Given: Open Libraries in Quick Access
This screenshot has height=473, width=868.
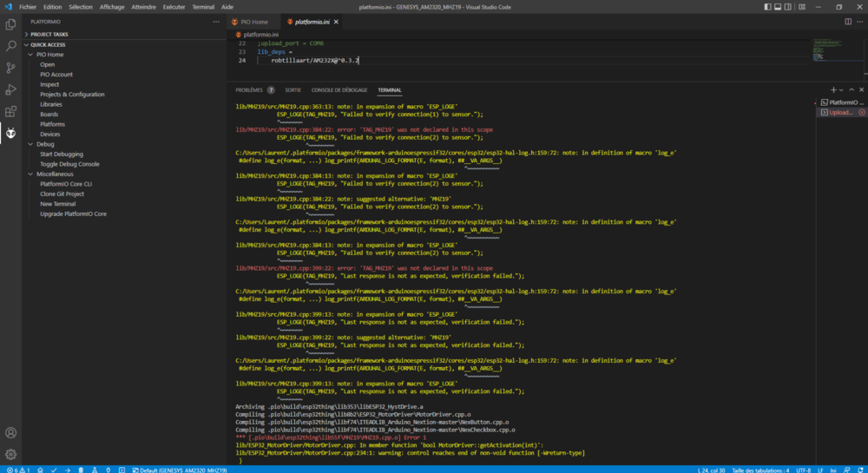Looking at the screenshot, I should (51, 104).
